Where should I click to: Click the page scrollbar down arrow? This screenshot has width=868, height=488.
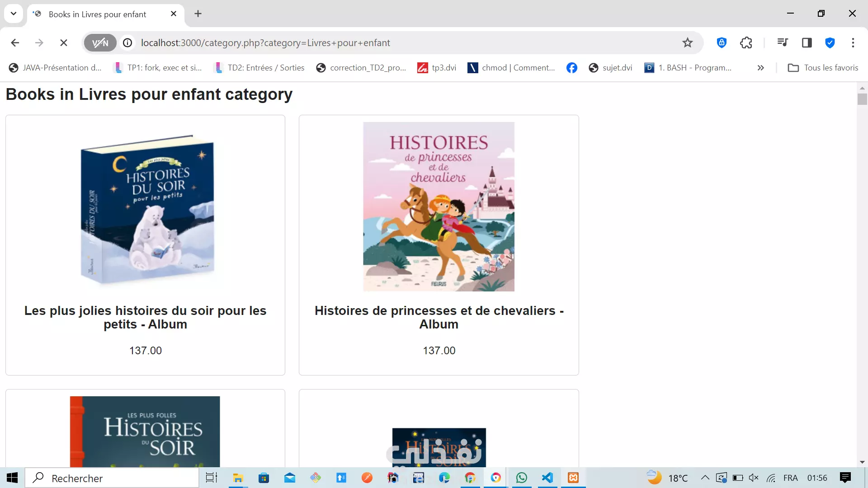[x=862, y=462]
